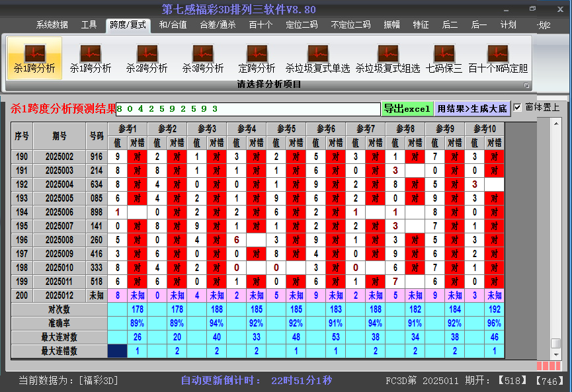Image resolution: width=572 pixels, height=392 pixels.
Task: Switch to the 计划 tab
Action: (x=508, y=25)
